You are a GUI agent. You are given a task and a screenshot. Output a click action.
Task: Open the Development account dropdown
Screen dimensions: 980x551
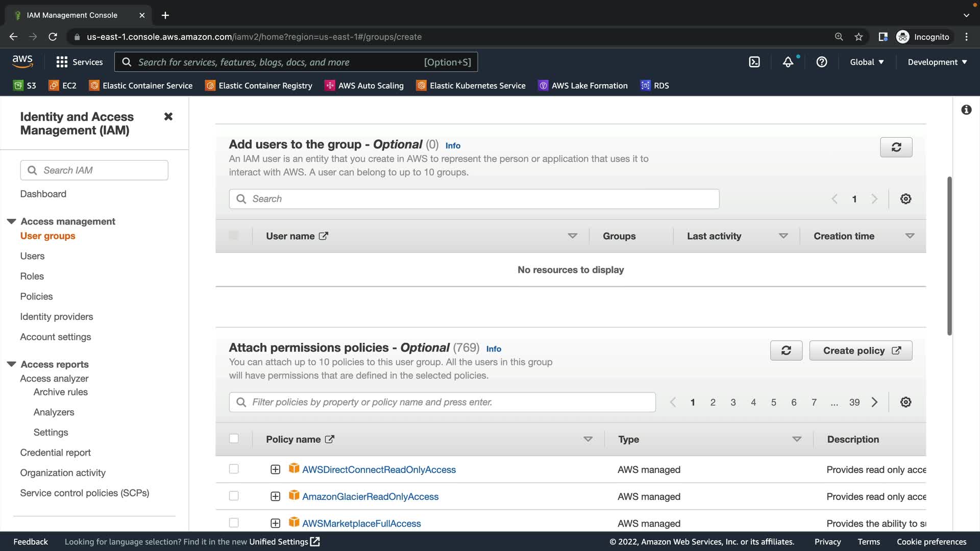point(937,62)
